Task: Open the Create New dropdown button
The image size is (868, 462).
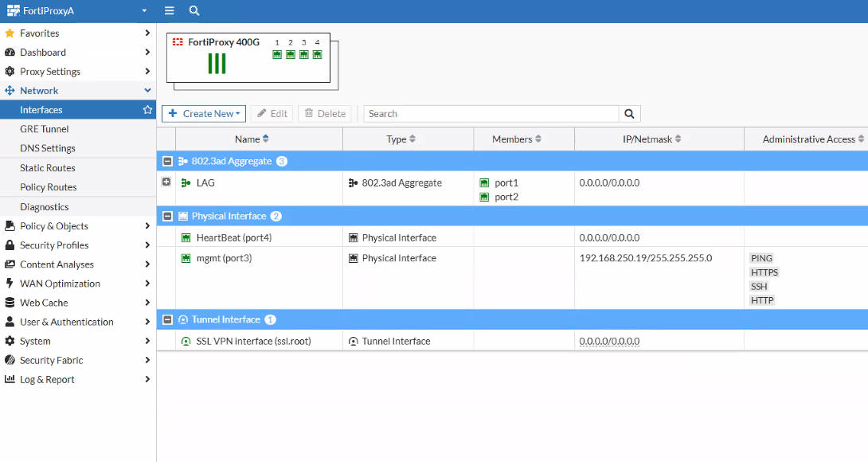Action: tap(204, 114)
